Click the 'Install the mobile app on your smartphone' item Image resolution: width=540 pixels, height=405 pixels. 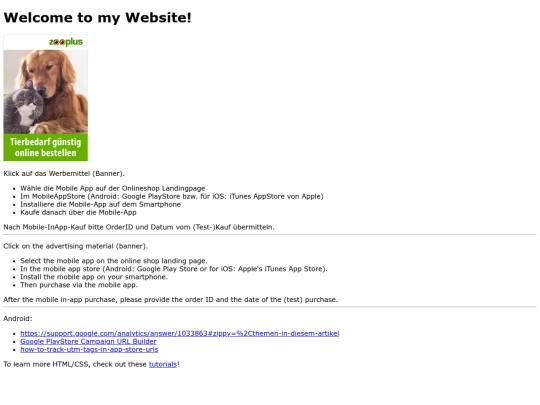click(94, 277)
